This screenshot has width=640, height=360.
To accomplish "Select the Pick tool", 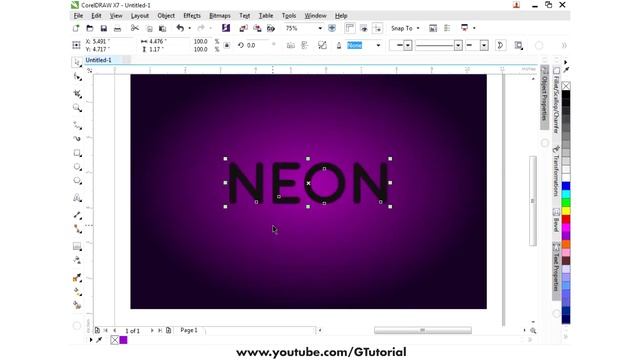I will coord(77,62).
